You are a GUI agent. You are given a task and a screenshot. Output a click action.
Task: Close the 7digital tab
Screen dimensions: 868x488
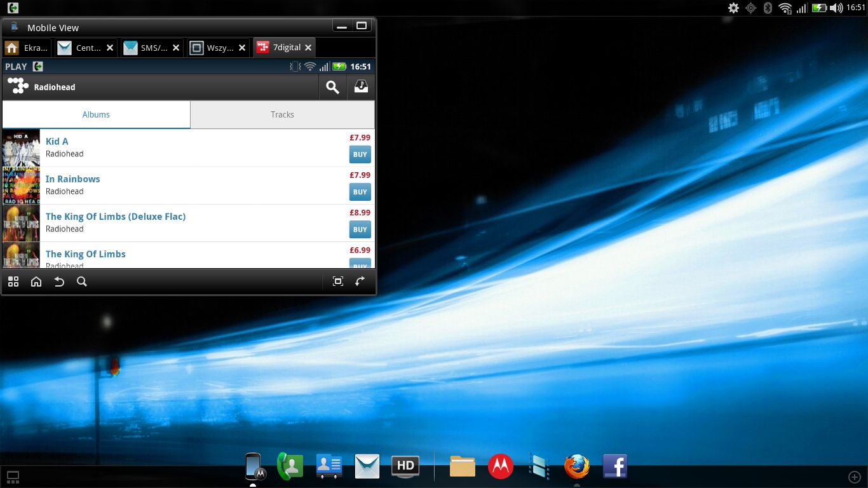(x=308, y=48)
